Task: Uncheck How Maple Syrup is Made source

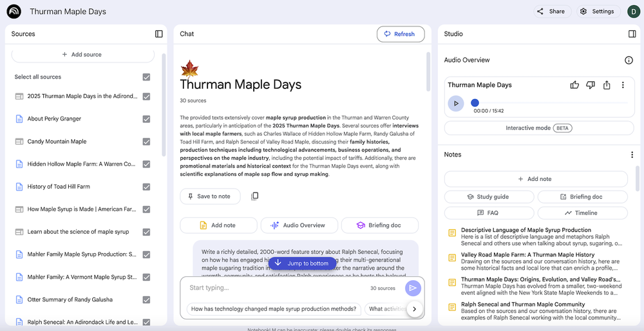Action: pos(146,209)
